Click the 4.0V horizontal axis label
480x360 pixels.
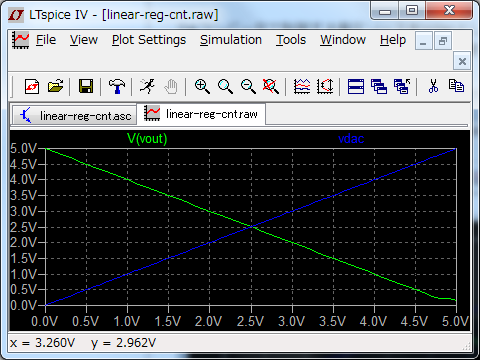(x=373, y=322)
